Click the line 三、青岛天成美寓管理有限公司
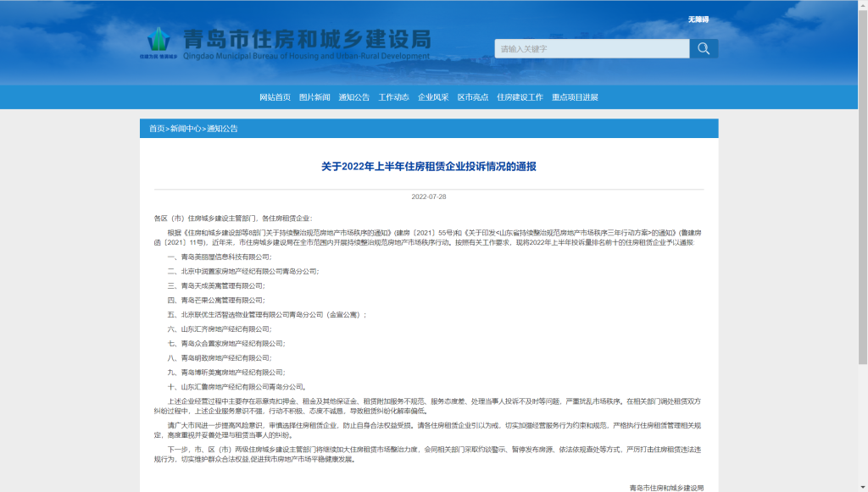The width and height of the screenshot is (868, 492). click(216, 286)
